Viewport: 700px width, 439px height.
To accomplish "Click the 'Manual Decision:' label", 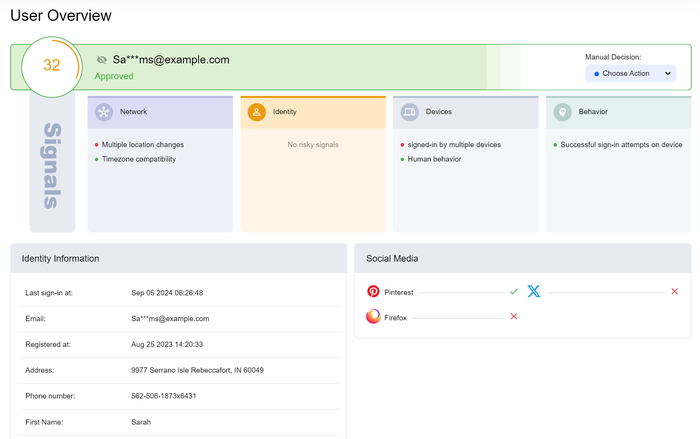I will tap(613, 57).
